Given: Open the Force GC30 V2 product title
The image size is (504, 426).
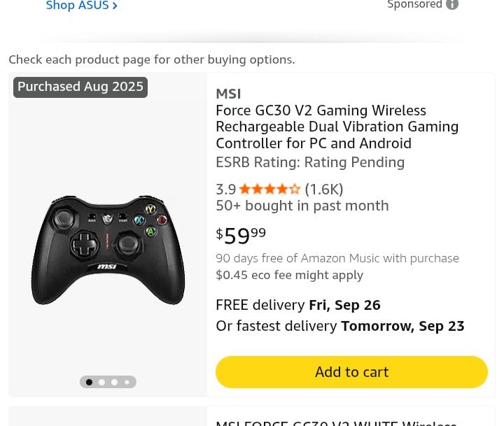Looking at the screenshot, I should (337, 127).
